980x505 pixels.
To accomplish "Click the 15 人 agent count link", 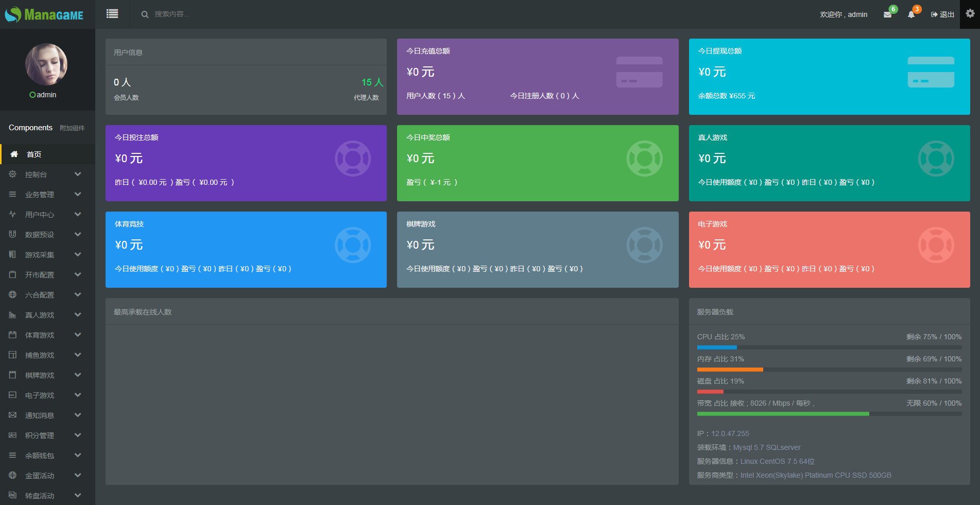I will pyautogui.click(x=372, y=82).
